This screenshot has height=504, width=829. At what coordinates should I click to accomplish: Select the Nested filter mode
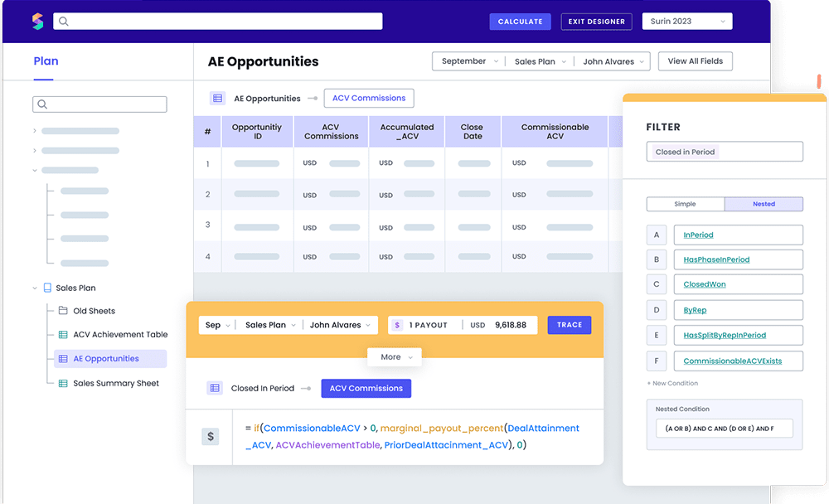[x=764, y=204]
